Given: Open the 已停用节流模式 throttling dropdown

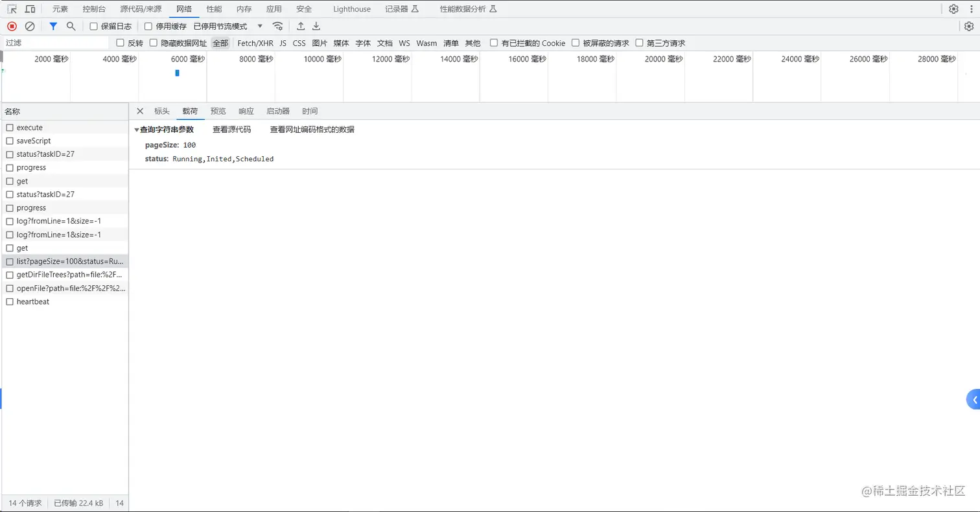Looking at the screenshot, I should tap(228, 27).
